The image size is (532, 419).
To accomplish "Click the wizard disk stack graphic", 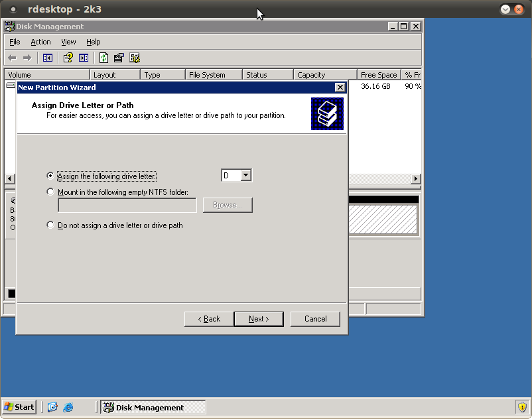I will coord(327,113).
